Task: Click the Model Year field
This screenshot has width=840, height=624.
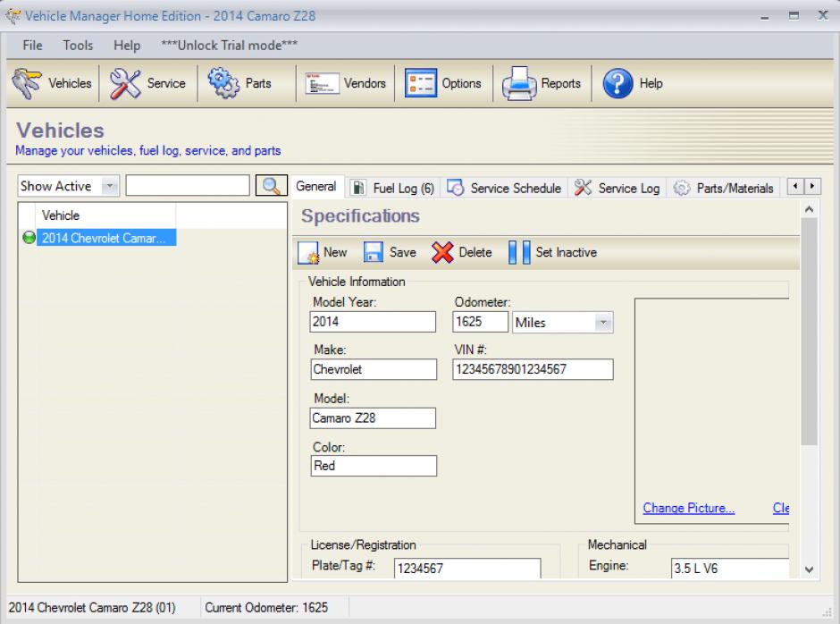Action: [373, 322]
